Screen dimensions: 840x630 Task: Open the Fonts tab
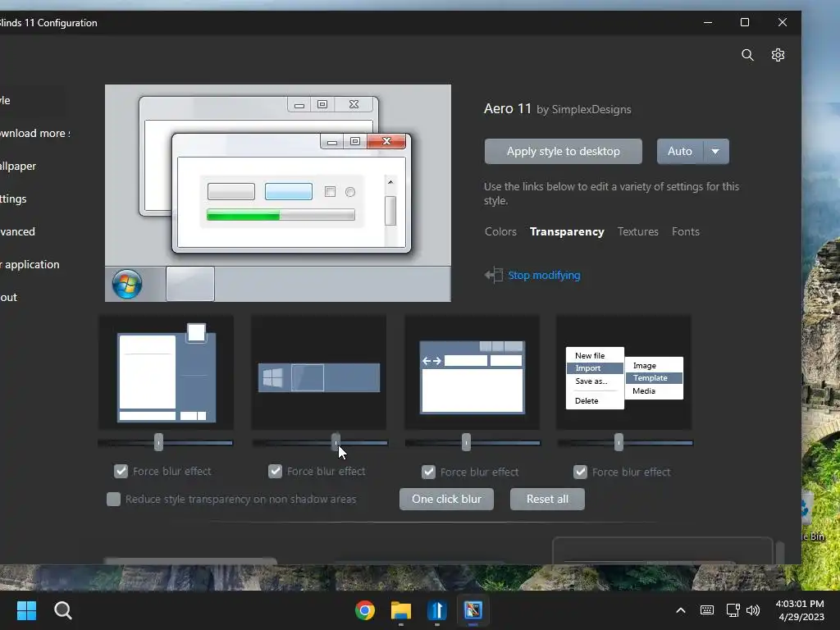coord(686,231)
